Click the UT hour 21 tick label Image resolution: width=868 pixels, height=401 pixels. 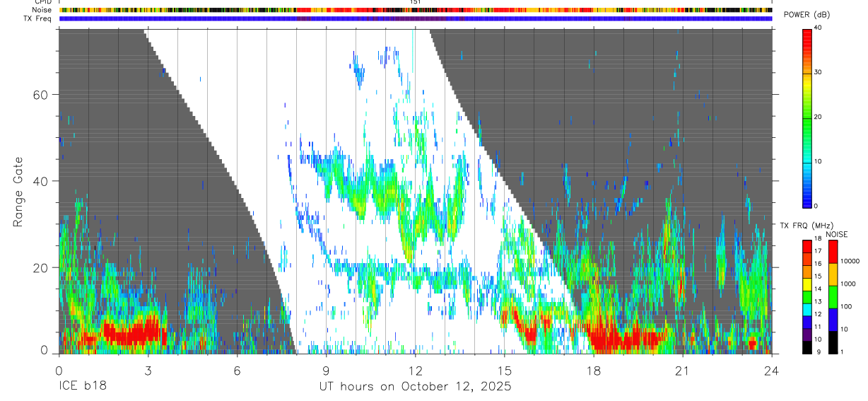pos(683,371)
